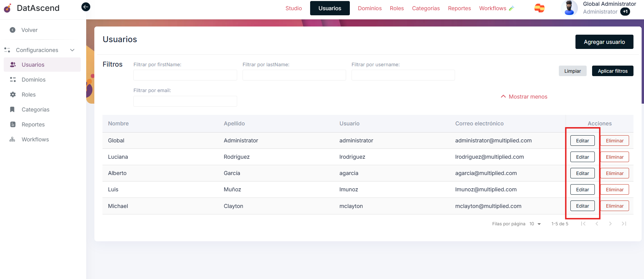Delete user Michael Clayton with Eliminar

click(614, 206)
